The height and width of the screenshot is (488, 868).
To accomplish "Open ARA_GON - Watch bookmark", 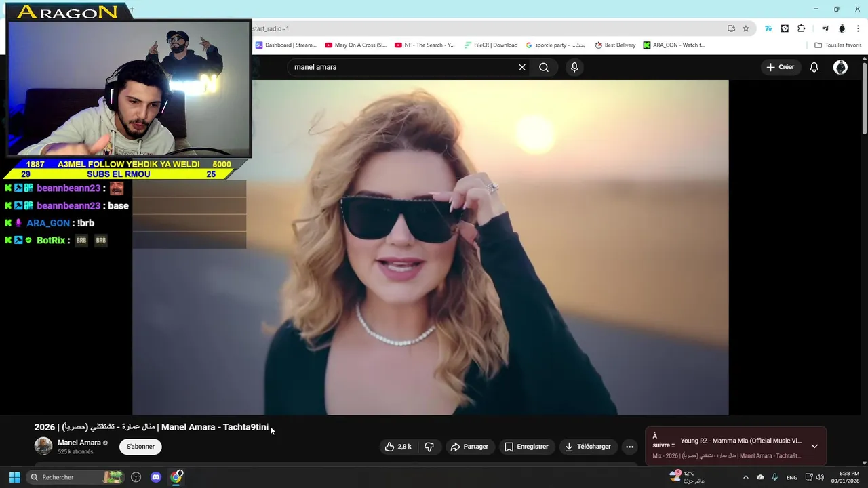I will point(674,45).
